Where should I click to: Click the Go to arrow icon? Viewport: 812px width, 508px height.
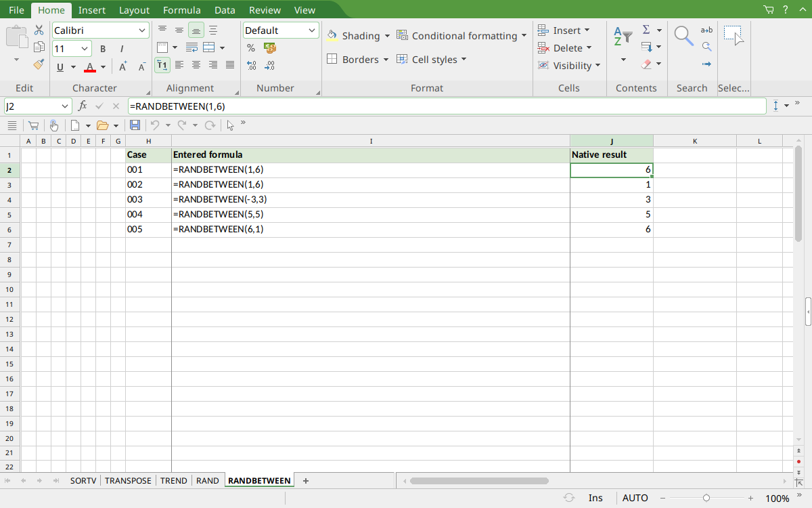pyautogui.click(x=706, y=64)
